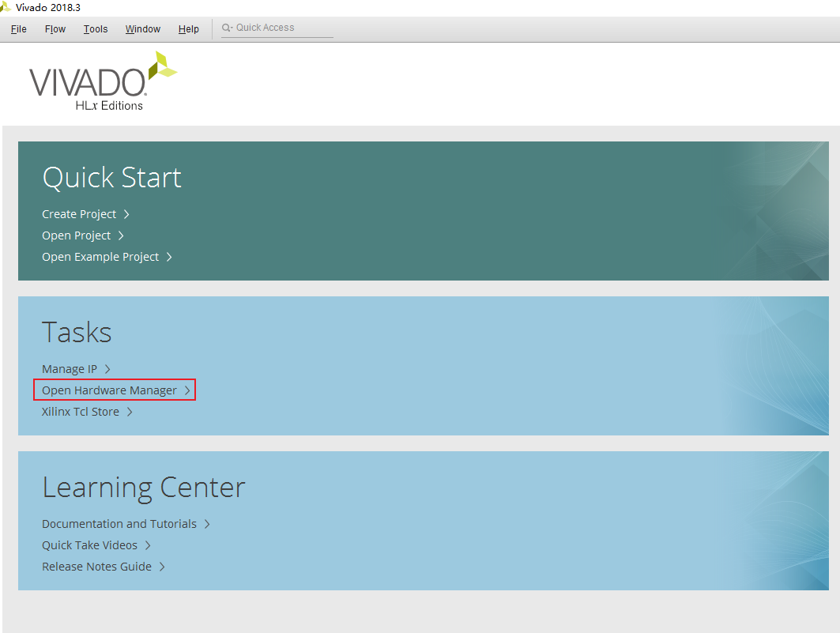The image size is (840, 633).
Task: Click the Quick Access magnifier icon
Action: 227,28
